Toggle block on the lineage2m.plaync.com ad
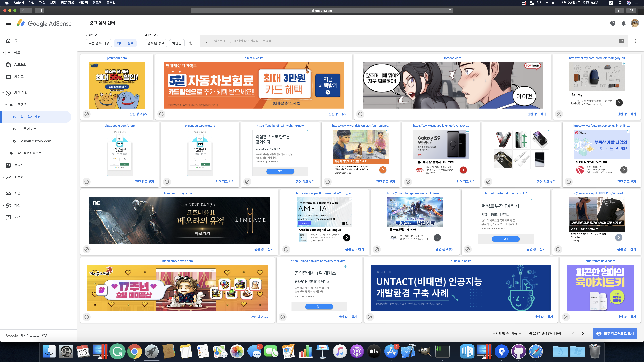Image resolution: width=644 pixels, height=362 pixels. pos(87,249)
